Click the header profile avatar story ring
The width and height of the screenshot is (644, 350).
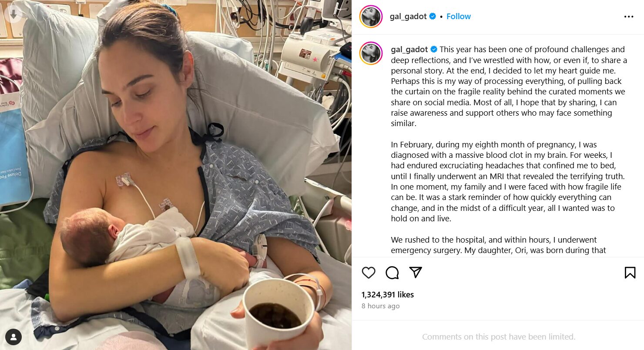371,17
